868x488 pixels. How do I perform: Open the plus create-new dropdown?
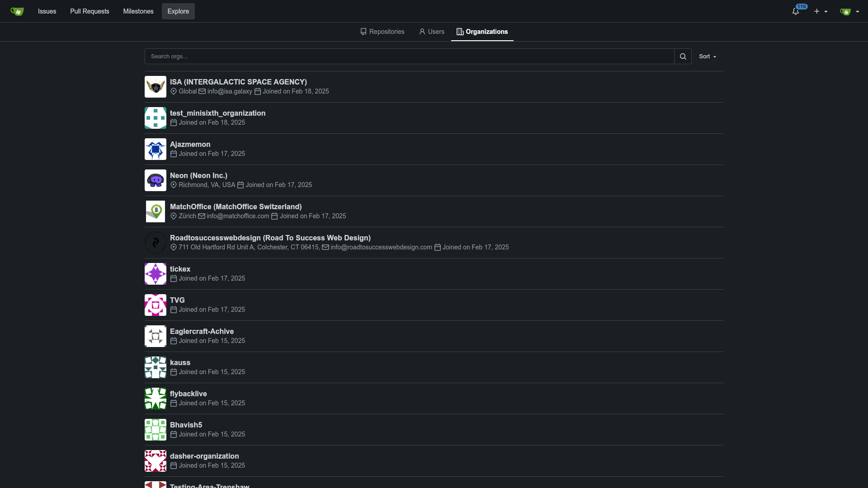[821, 11]
